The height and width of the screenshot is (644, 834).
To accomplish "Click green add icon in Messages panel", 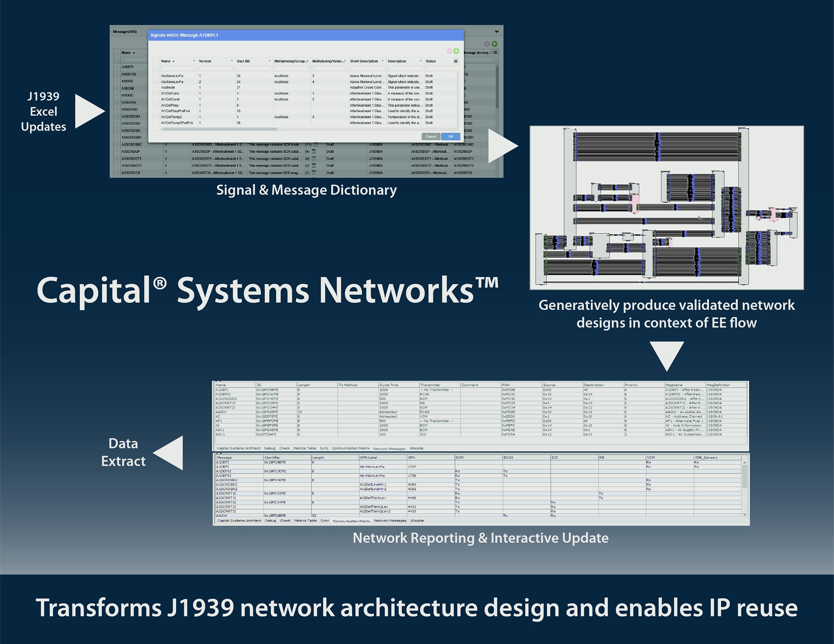I will 494,44.
